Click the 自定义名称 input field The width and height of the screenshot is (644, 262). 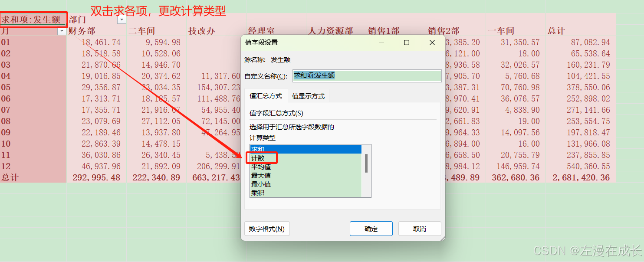point(367,75)
